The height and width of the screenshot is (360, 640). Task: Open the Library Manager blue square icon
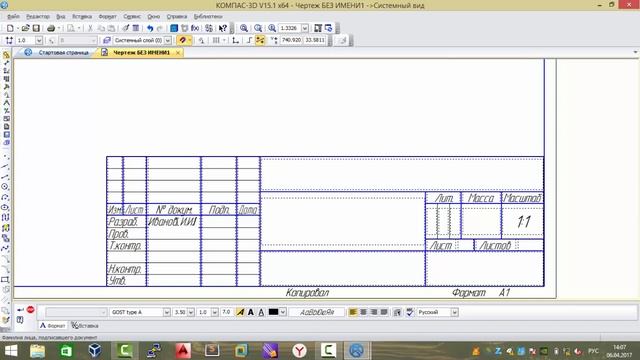(x=174, y=28)
